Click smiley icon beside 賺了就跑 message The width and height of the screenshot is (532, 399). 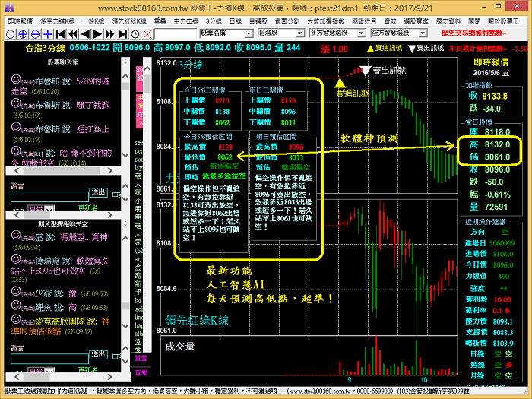pyautogui.click(x=16, y=103)
